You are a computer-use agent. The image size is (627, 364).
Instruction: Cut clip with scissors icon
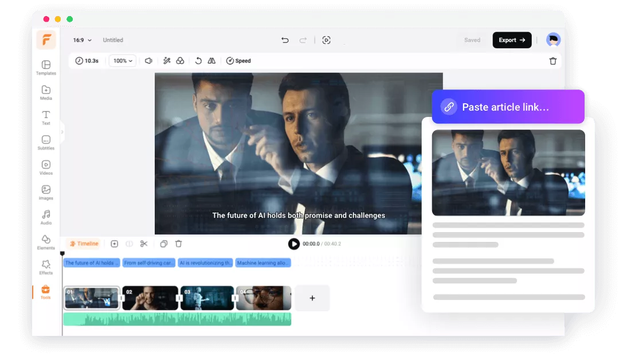[144, 244]
